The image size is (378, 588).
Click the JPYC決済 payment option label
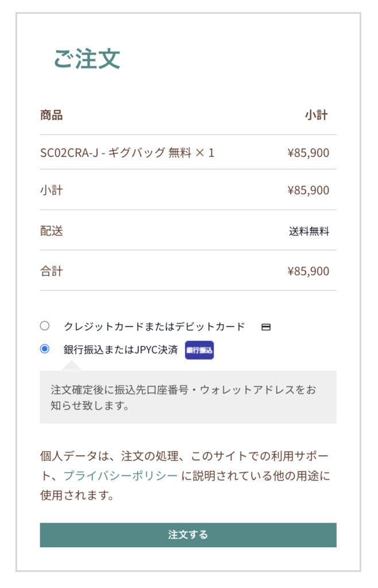118,349
